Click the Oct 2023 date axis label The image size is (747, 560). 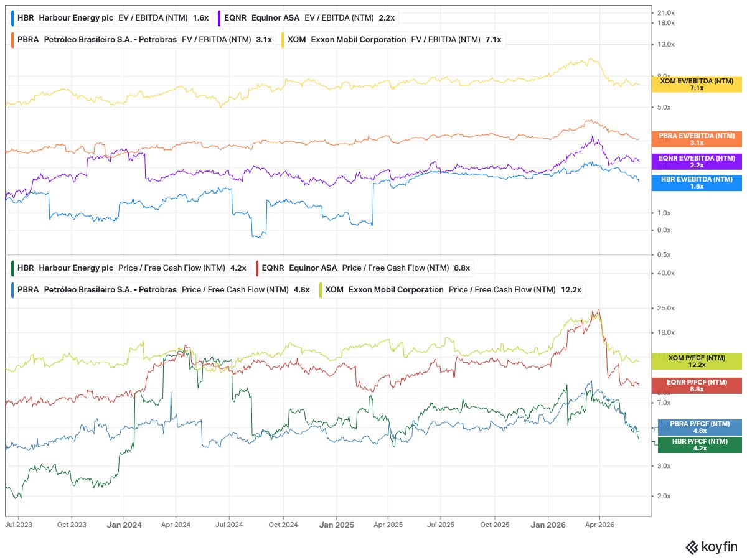coord(72,525)
